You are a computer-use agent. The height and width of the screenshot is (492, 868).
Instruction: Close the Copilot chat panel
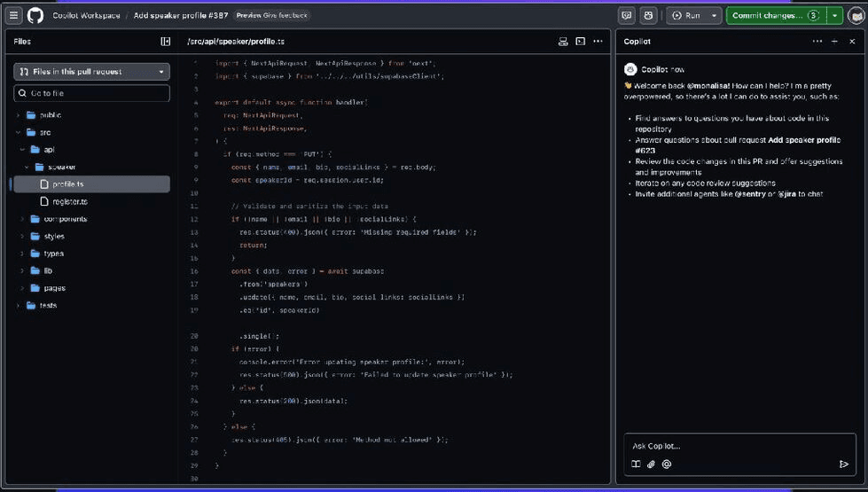click(851, 42)
